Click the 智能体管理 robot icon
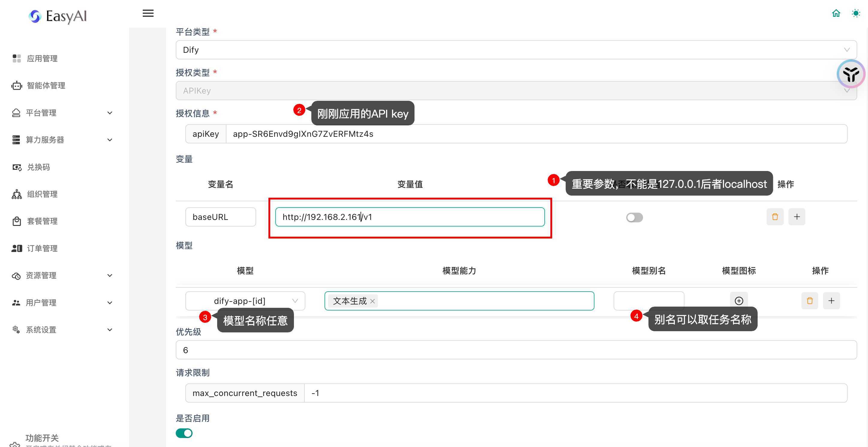 [16, 85]
